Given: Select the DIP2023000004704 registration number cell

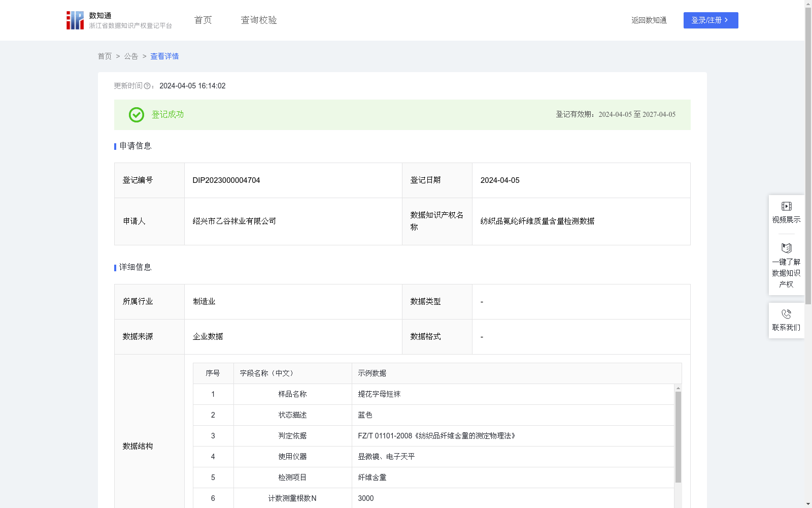Looking at the screenshot, I should 225,180.
